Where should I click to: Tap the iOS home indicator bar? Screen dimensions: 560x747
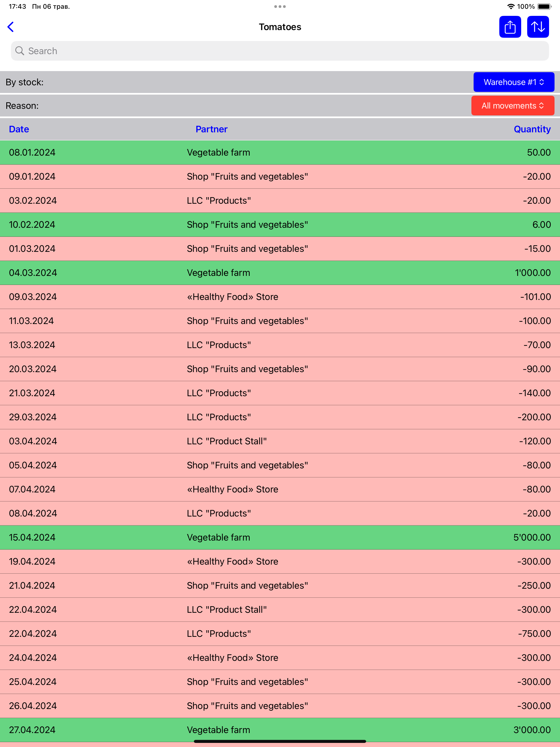click(x=280, y=741)
